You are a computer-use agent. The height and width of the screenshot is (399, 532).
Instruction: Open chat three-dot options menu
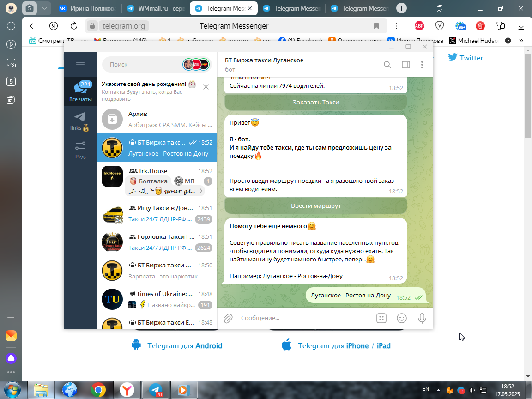point(422,65)
